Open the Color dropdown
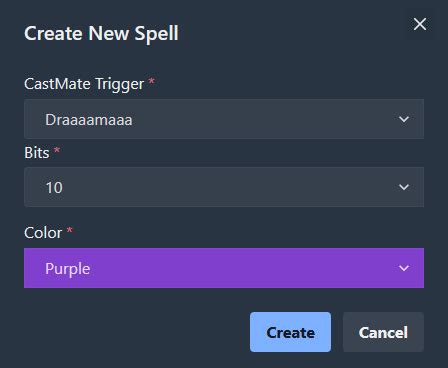The width and height of the screenshot is (448, 368). pyautogui.click(x=224, y=268)
